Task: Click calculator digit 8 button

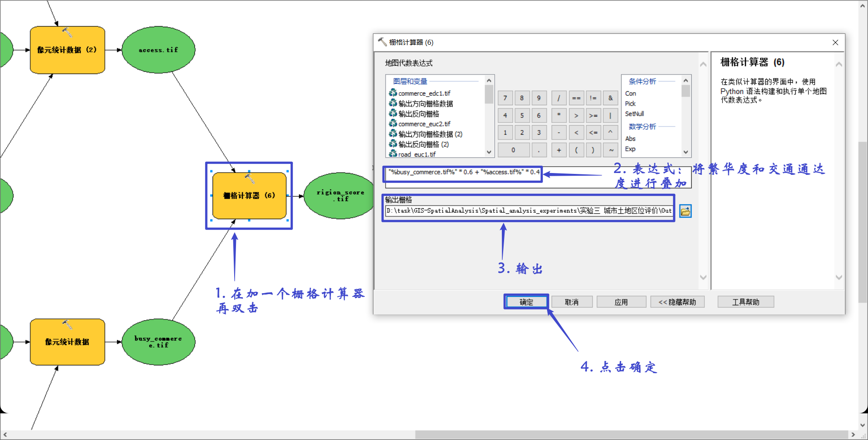Action: [522, 98]
